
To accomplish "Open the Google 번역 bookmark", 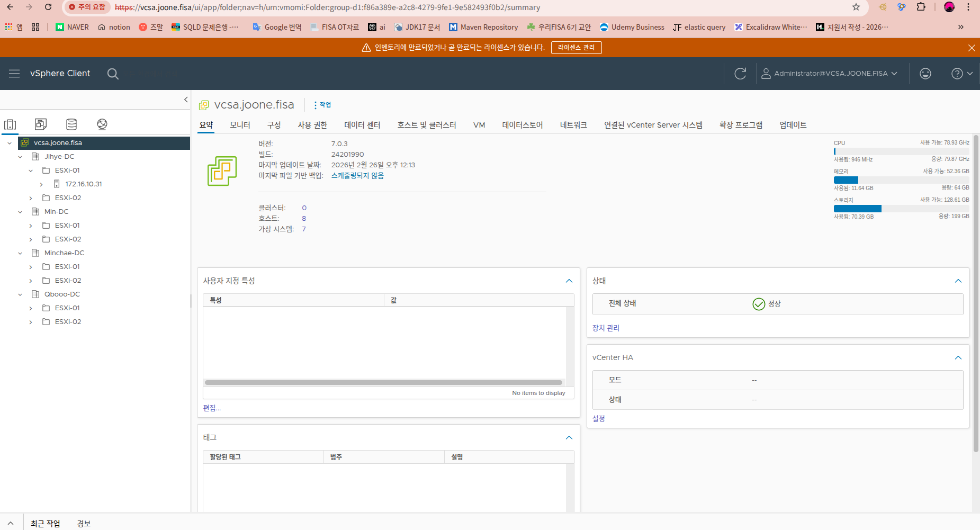I will 277,27.
